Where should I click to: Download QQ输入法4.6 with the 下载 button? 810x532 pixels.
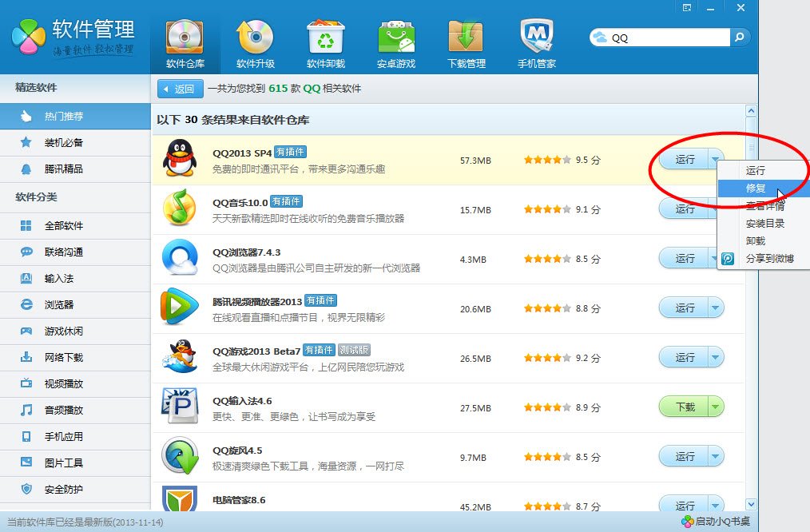coord(684,407)
